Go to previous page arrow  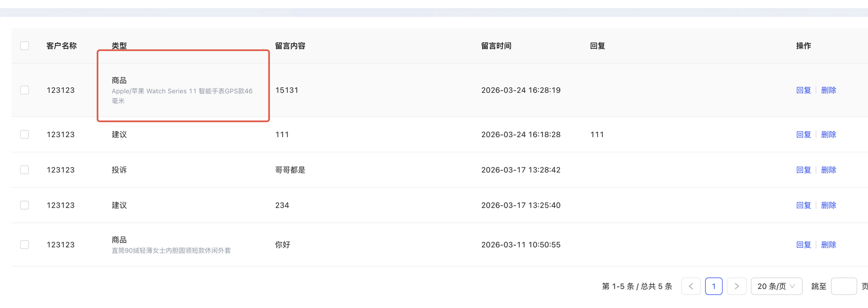coord(691,286)
